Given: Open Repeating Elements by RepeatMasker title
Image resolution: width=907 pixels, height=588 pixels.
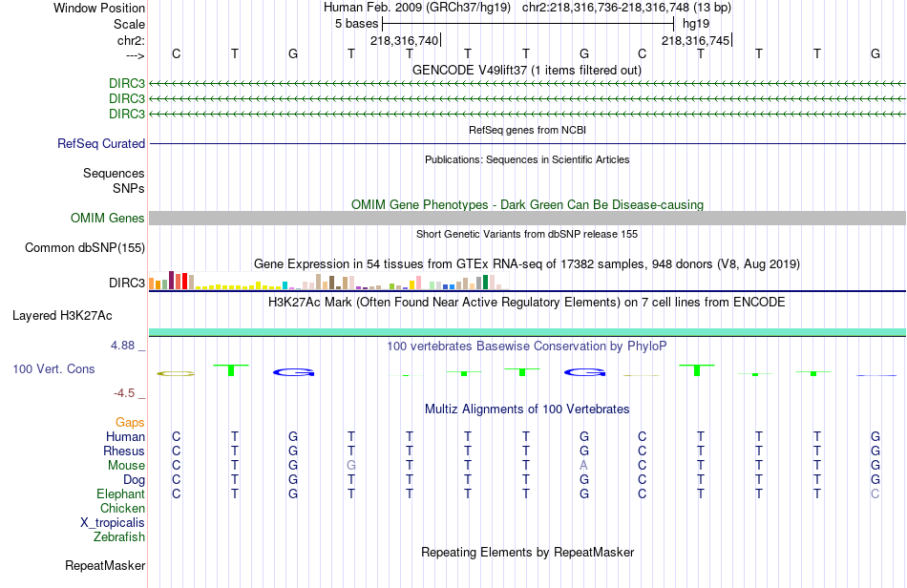Looking at the screenshot, I should point(527,552).
